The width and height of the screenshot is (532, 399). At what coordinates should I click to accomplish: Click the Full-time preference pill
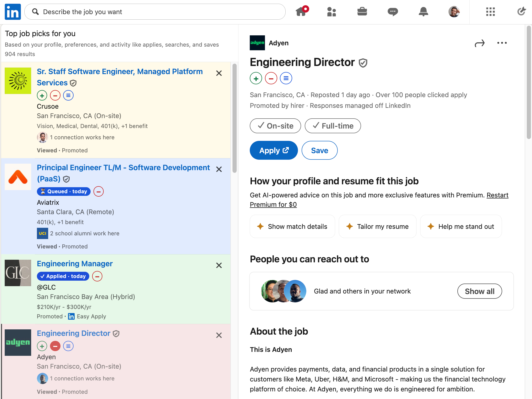click(332, 126)
